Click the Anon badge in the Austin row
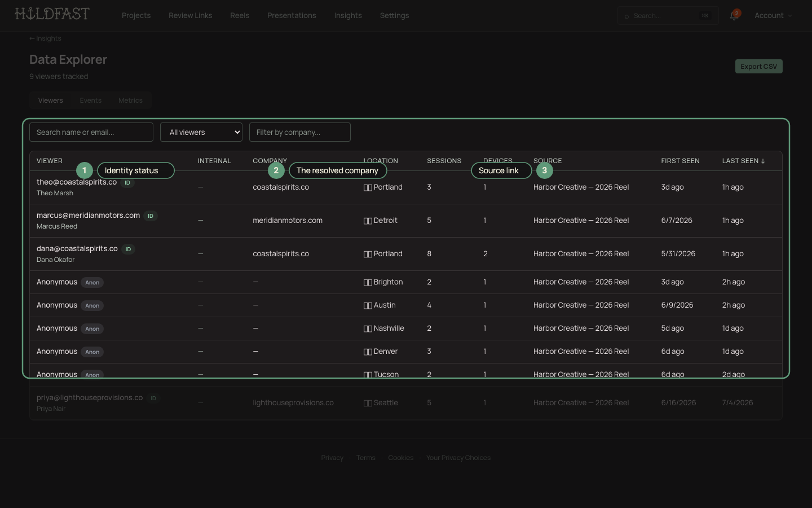Viewport: 812px width, 508px height. click(92, 305)
